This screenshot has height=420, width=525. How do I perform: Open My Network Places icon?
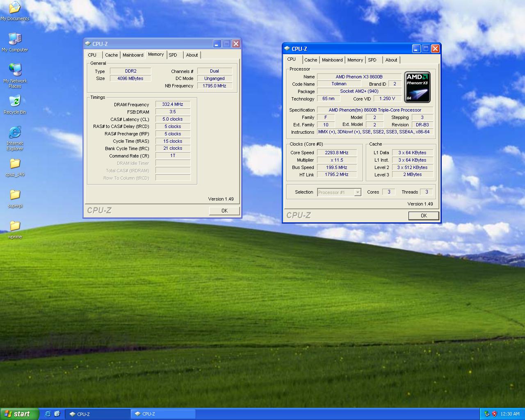[15, 76]
